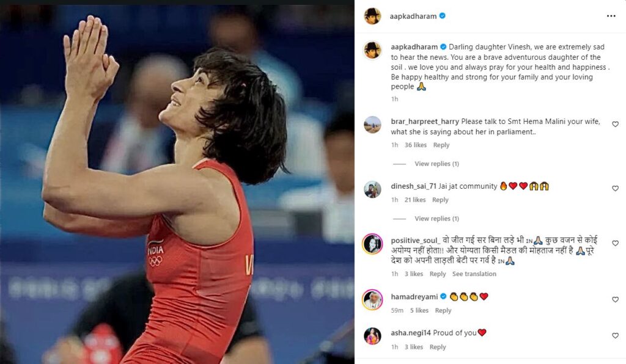Open aapkadharam username link in header
Viewport: 626px width, 364px height.
click(413, 16)
